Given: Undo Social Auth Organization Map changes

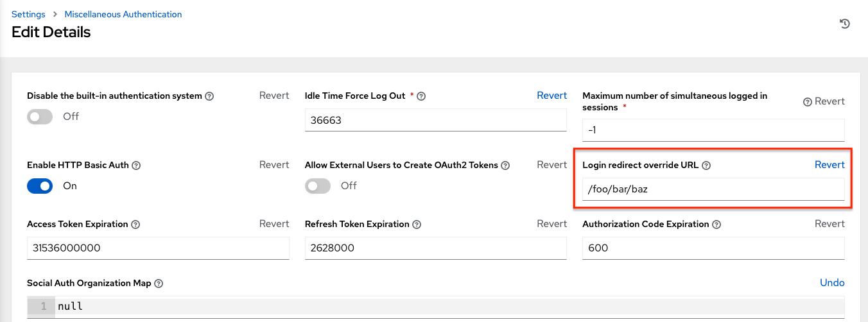Looking at the screenshot, I should coord(832,283).
